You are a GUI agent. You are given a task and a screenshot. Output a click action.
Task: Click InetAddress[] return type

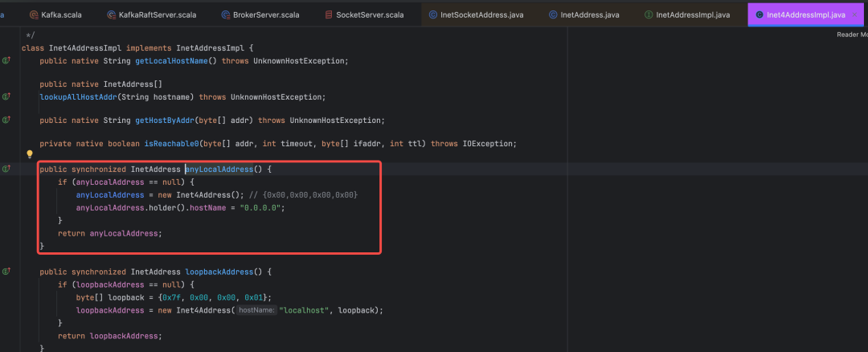(x=133, y=84)
